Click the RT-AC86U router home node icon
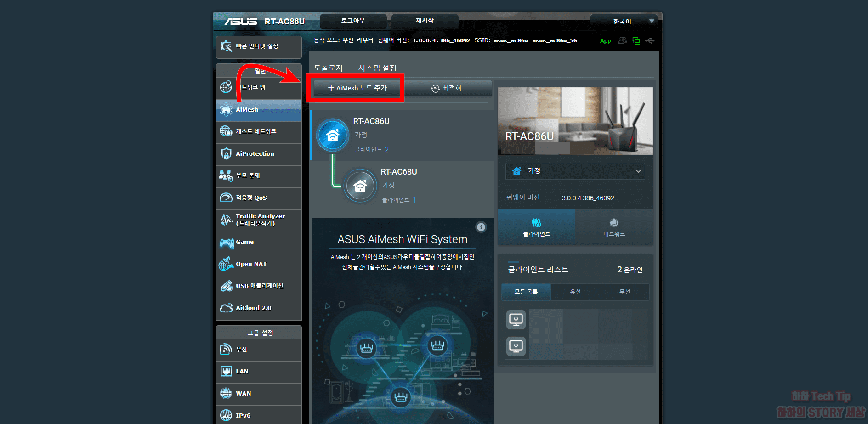Viewport: 868px width, 424px height. tap(332, 135)
